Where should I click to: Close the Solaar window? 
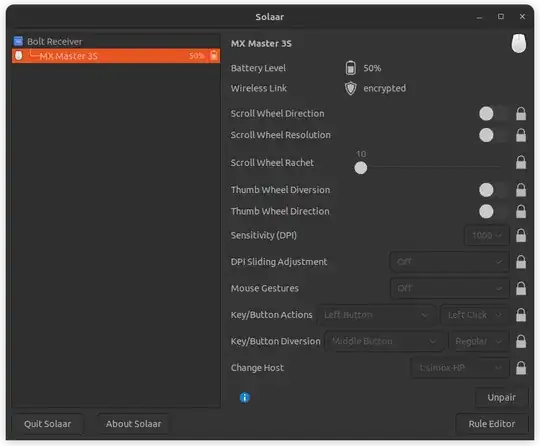pyautogui.click(x=522, y=17)
